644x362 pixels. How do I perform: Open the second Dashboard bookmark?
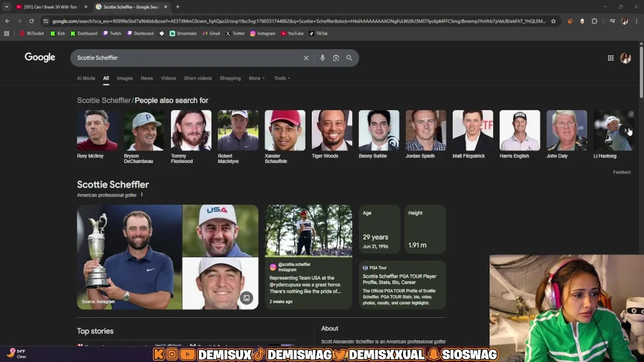140,33
